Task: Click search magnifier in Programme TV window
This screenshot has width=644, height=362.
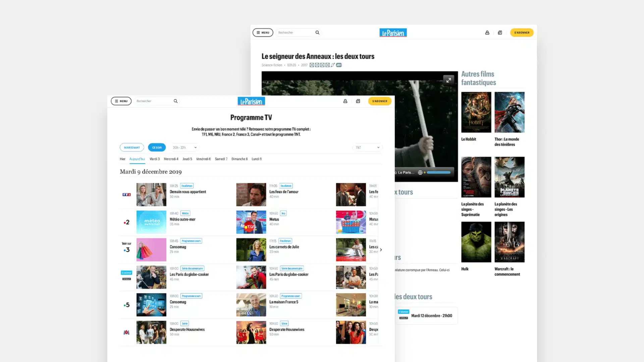Action: 175,101
